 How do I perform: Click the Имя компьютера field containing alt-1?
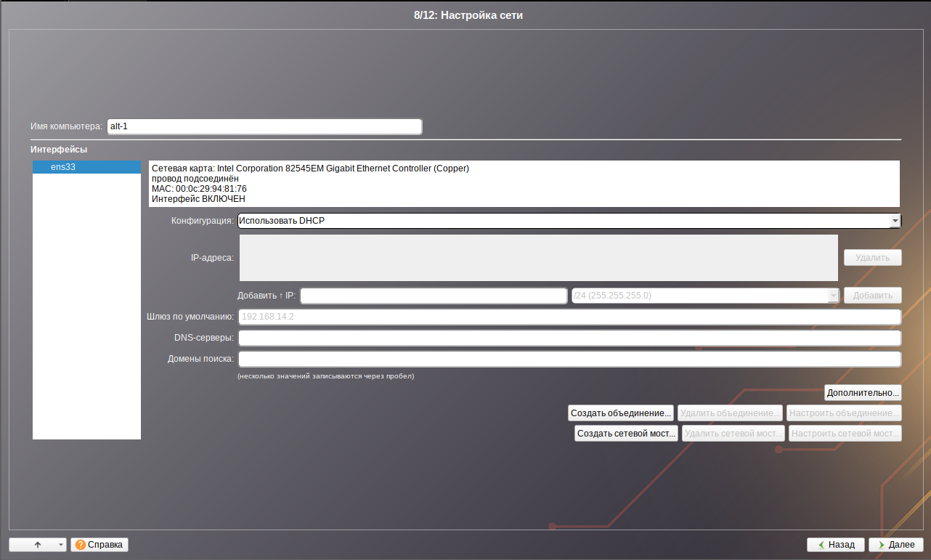click(264, 126)
